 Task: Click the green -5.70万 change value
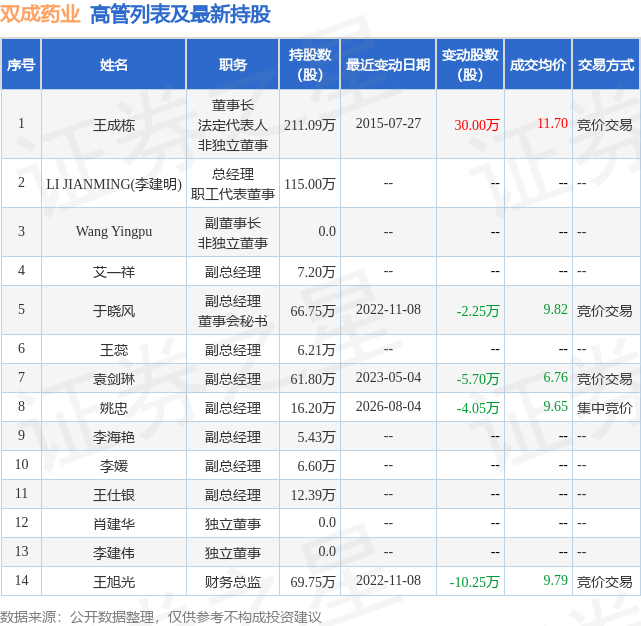pyautogui.click(x=478, y=379)
